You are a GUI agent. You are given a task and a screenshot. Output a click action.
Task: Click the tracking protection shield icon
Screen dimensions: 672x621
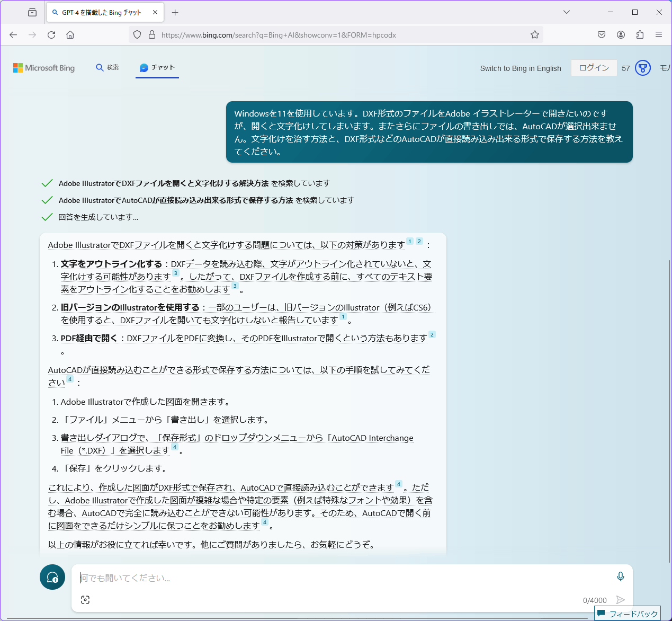point(137,35)
